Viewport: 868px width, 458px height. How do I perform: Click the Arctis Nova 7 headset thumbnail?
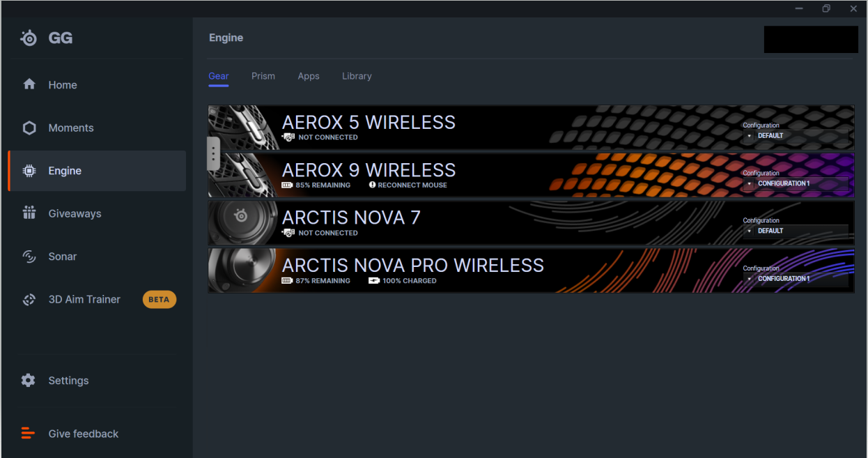coord(242,223)
